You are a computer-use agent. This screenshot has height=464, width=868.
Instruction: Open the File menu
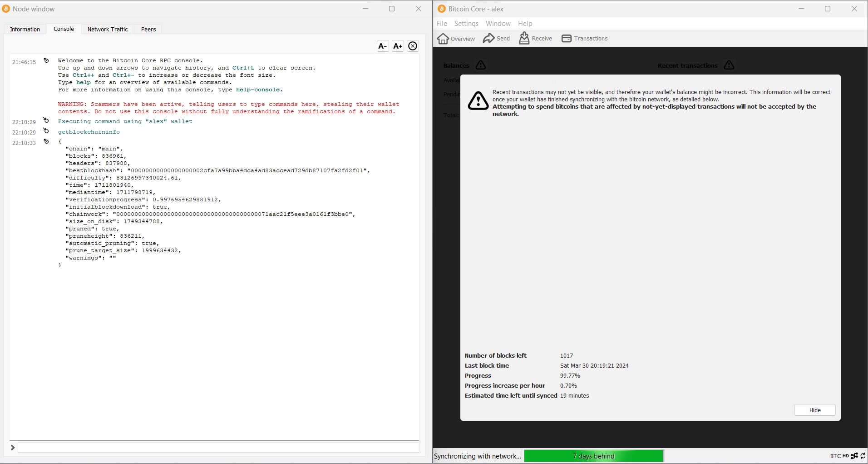pyautogui.click(x=442, y=24)
